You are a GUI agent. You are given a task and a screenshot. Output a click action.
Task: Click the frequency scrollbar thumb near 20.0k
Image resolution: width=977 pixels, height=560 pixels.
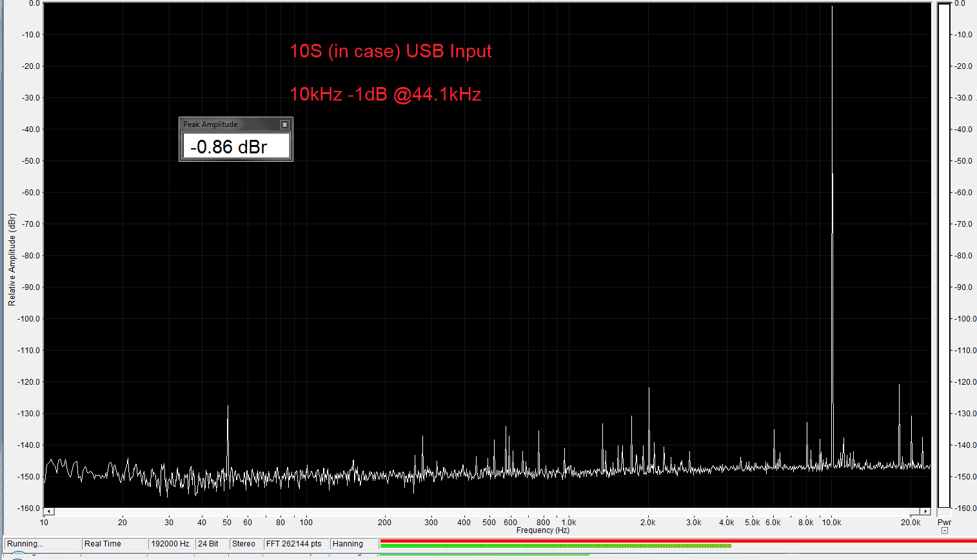915,512
